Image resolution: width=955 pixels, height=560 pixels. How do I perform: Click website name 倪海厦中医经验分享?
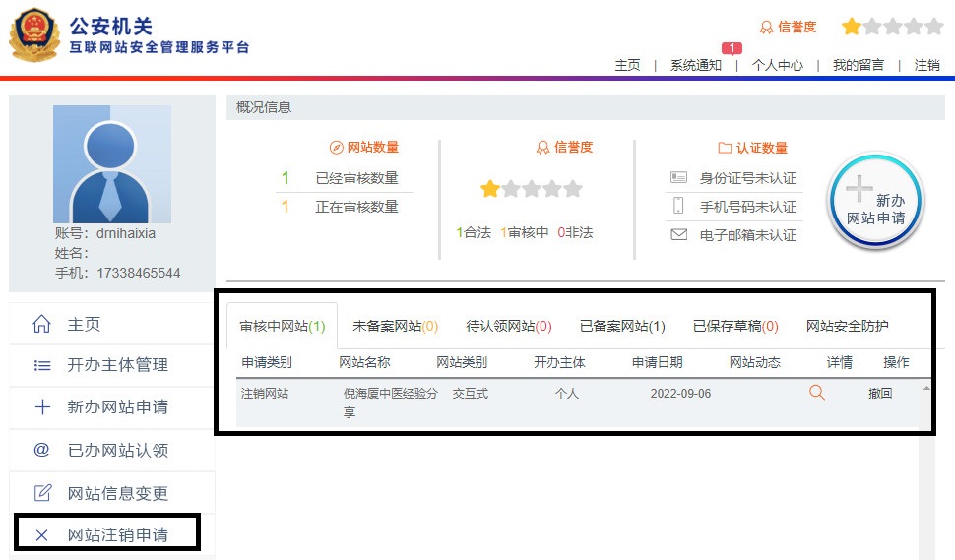pos(391,403)
